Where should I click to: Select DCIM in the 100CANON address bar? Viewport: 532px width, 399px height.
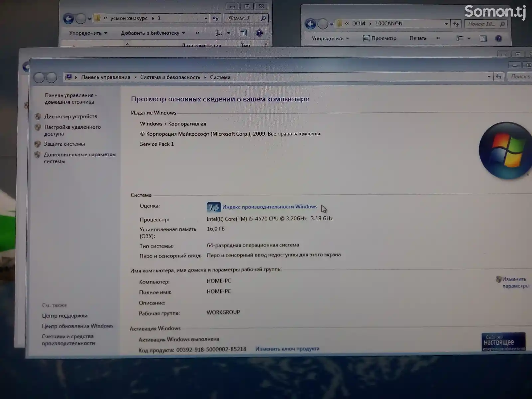click(358, 24)
